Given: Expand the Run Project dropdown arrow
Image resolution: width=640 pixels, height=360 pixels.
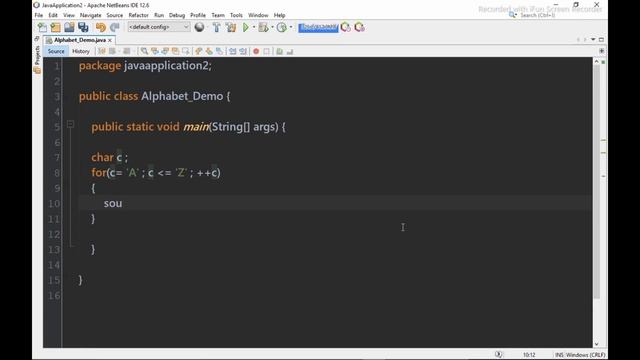Looking at the screenshot, I should [x=254, y=27].
